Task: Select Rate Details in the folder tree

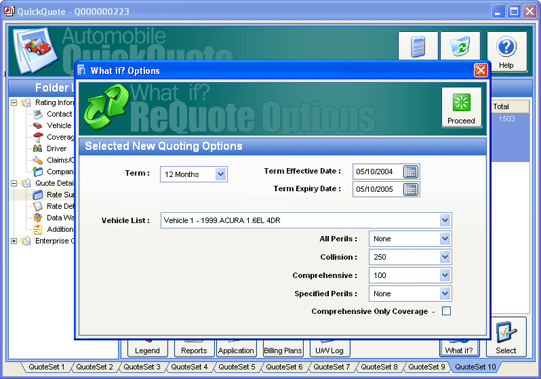Action: [60, 206]
